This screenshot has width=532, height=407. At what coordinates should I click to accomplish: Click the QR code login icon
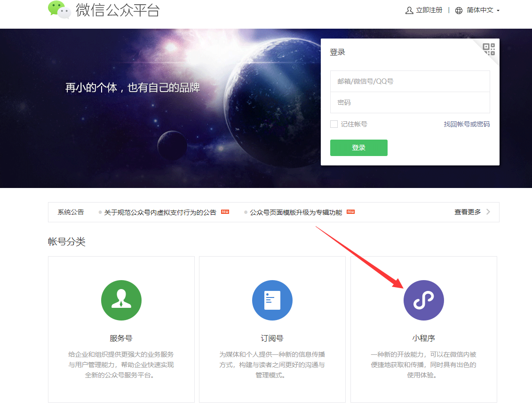[489, 49]
